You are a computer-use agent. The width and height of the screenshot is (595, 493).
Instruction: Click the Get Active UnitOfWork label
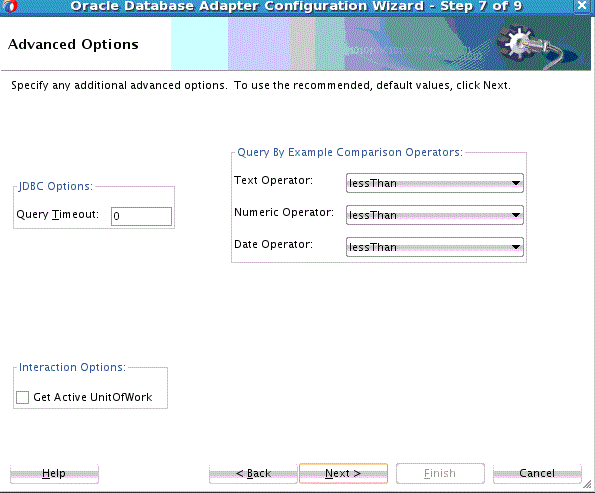93,397
